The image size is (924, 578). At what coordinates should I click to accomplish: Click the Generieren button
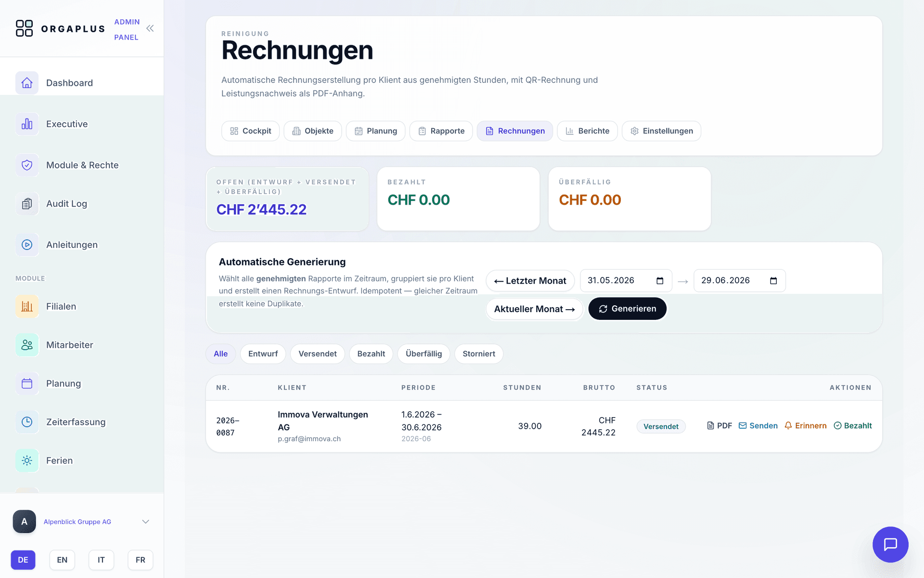tap(627, 309)
